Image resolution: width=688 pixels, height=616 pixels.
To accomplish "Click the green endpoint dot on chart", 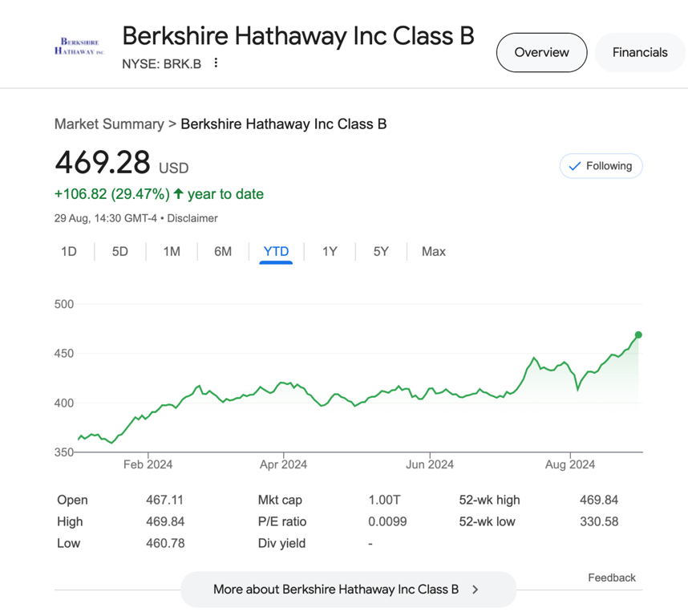I will tap(638, 335).
